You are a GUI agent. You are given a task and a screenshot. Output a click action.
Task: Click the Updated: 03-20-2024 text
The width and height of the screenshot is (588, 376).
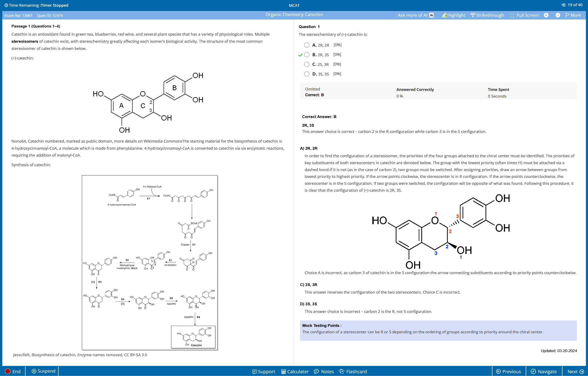pos(559,351)
